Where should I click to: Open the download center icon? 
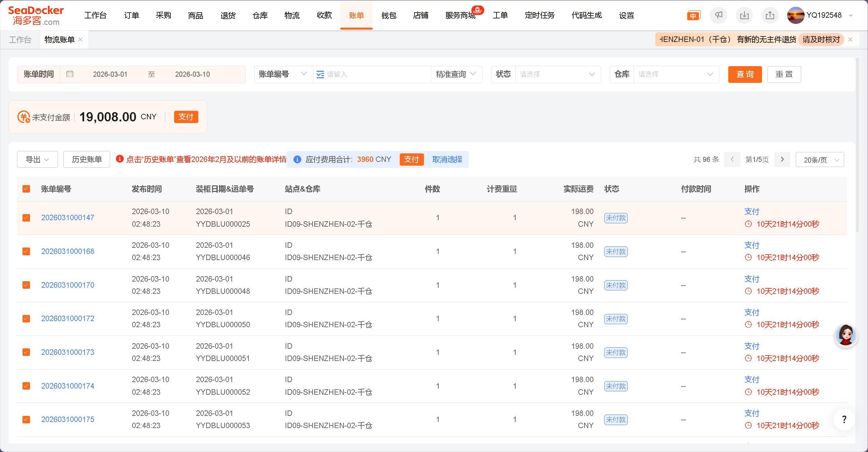(x=744, y=15)
